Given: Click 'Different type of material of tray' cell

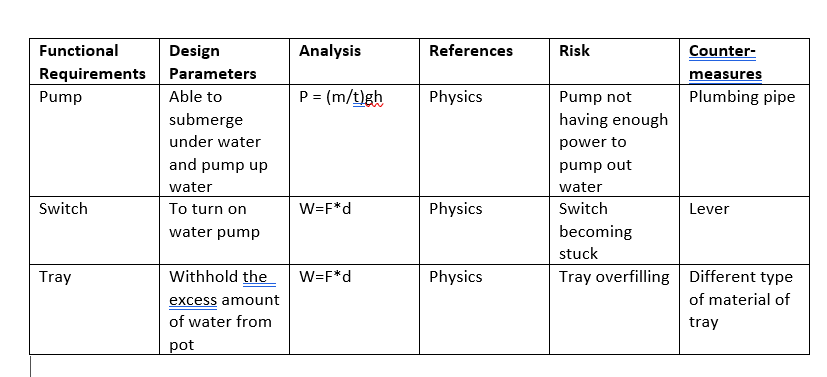Looking at the screenshot, I should coord(744,310).
